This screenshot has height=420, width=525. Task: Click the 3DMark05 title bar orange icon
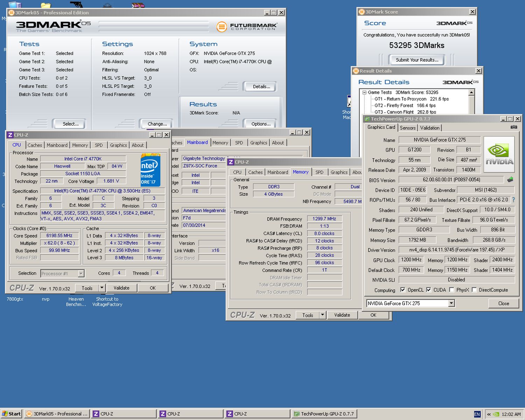[x=12, y=13]
